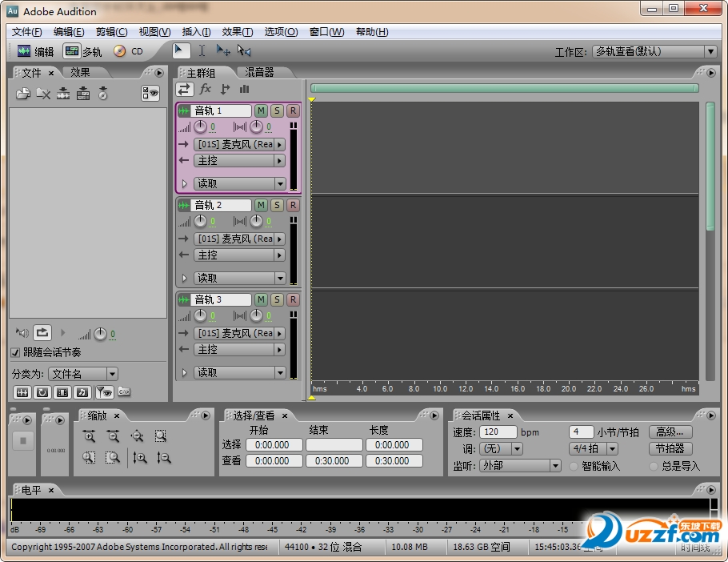Open the 效果(T) menu
728x562 pixels.
237,32
